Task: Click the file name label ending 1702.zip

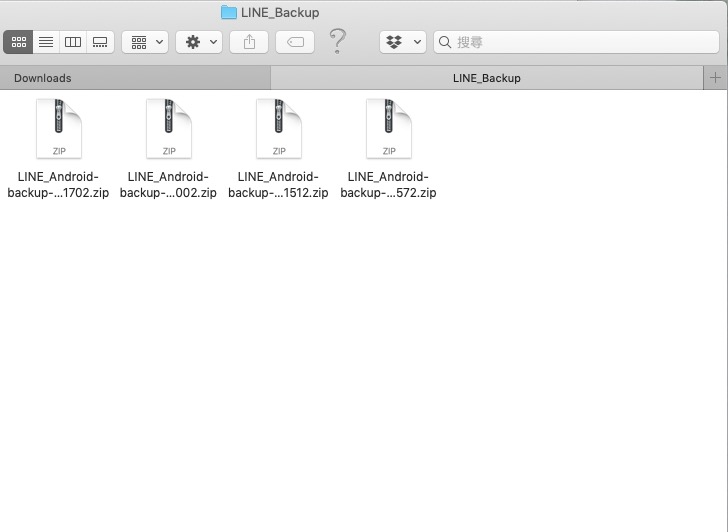Action: 58,184
